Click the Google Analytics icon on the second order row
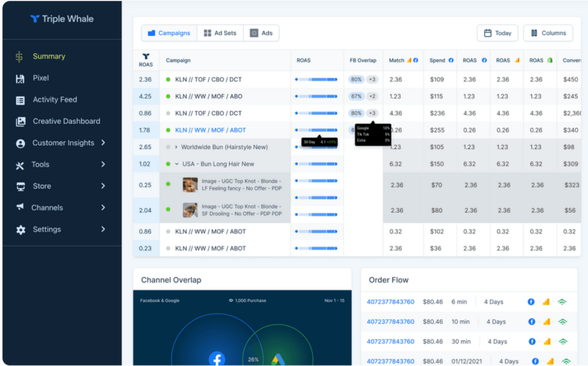 [x=546, y=322]
